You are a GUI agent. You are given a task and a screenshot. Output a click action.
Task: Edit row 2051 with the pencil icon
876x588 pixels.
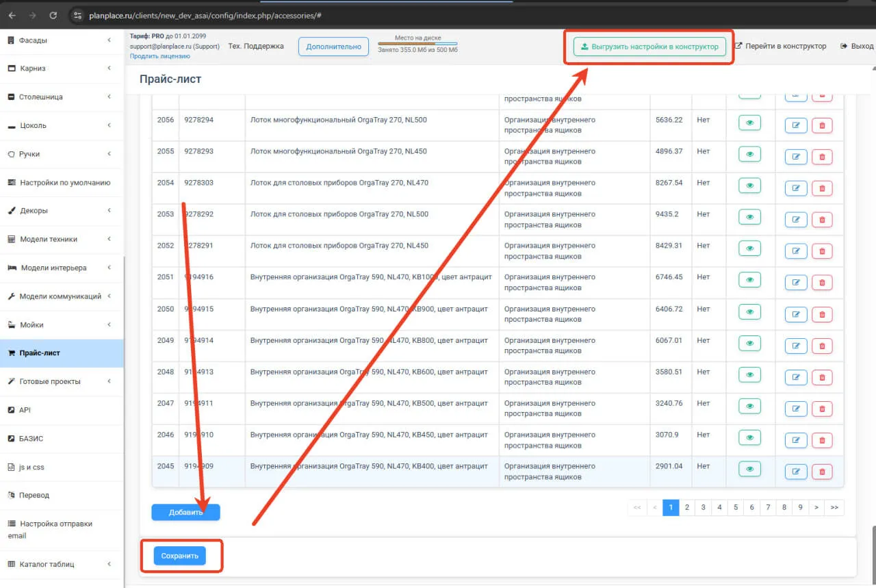point(796,283)
